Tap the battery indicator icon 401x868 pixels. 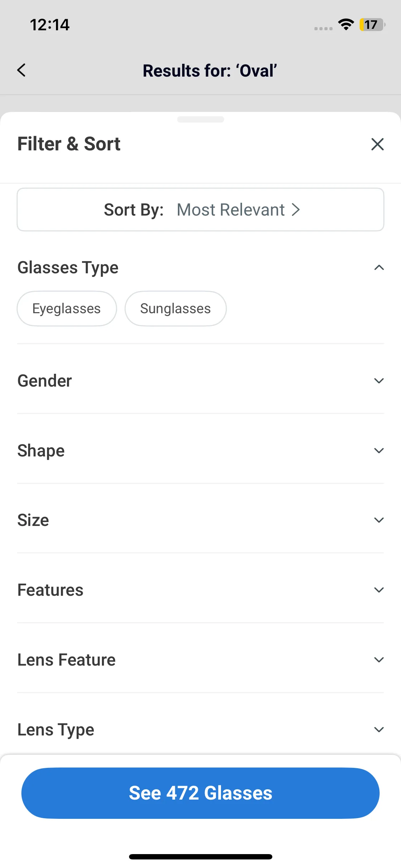[372, 25]
